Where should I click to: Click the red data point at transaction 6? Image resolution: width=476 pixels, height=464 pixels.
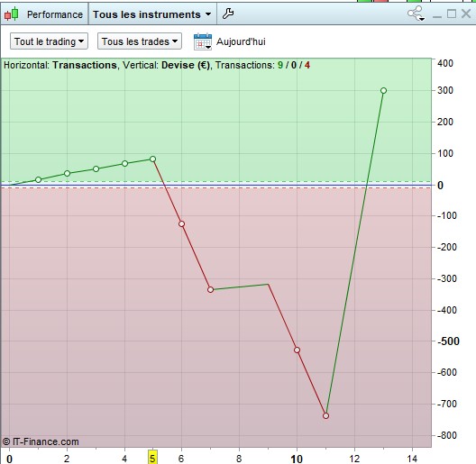pos(181,224)
